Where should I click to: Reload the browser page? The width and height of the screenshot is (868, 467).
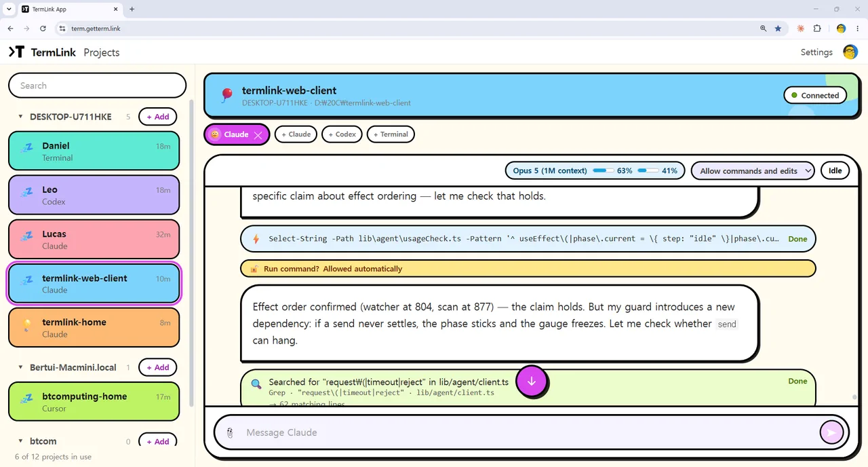(43, 29)
